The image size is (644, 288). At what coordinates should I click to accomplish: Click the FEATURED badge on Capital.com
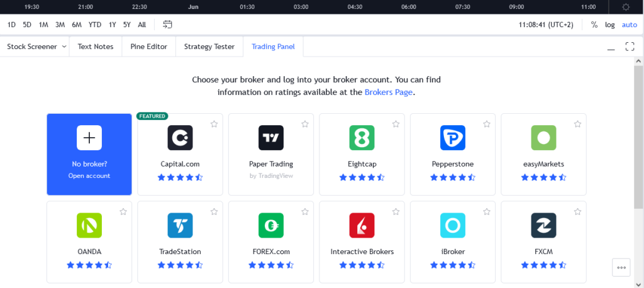coord(152,116)
